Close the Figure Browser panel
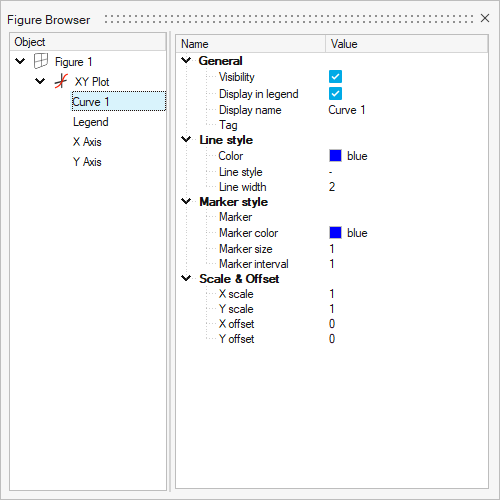 (485, 18)
